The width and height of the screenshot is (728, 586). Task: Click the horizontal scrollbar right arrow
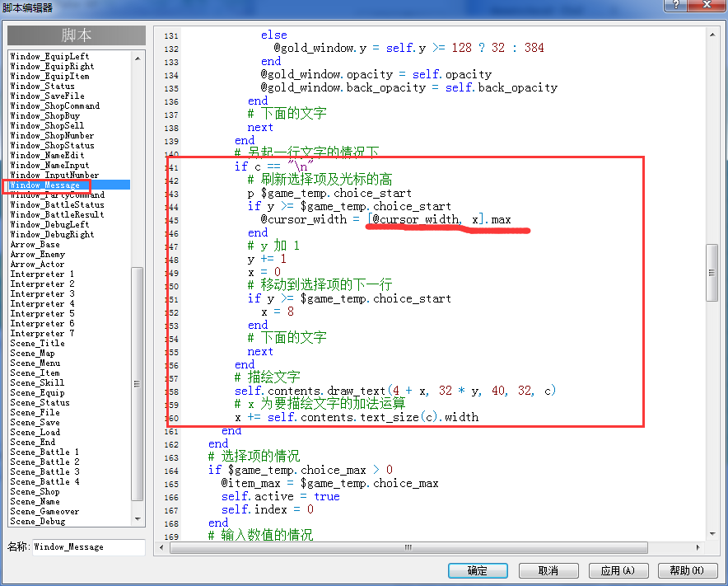tap(698, 547)
